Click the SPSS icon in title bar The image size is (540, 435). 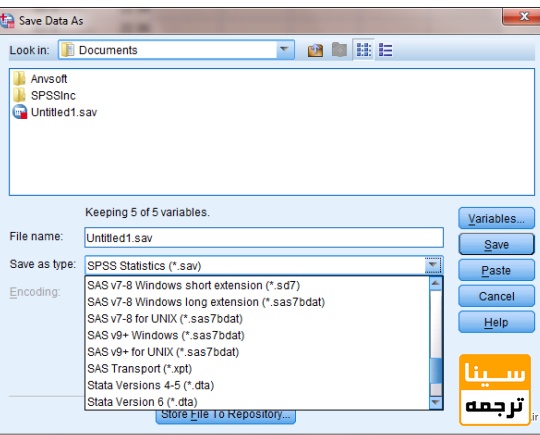(x=7, y=21)
